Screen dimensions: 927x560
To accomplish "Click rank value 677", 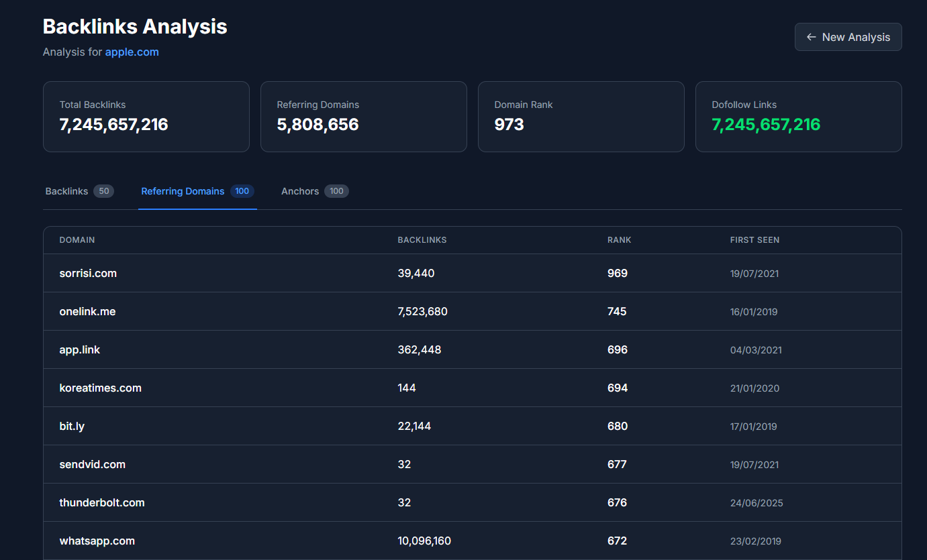I will [617, 464].
